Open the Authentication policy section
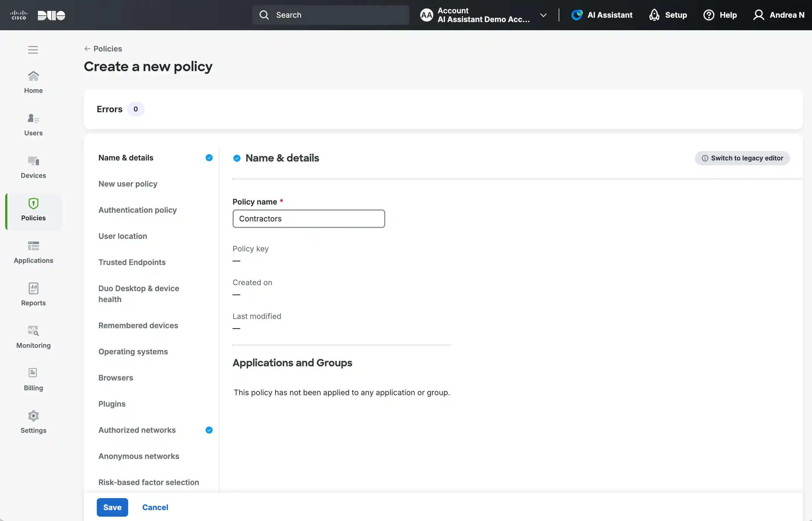Viewport: 812px width, 521px height. 137,210
